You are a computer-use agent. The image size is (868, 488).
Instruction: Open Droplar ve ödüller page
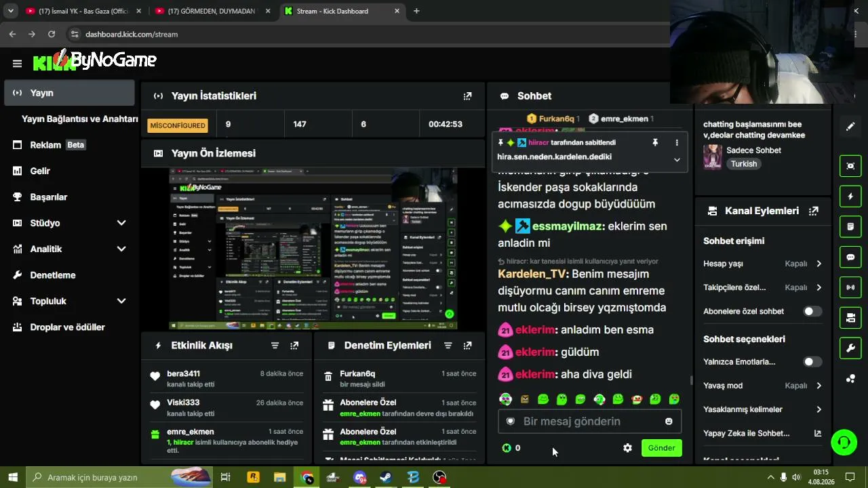[69, 327]
